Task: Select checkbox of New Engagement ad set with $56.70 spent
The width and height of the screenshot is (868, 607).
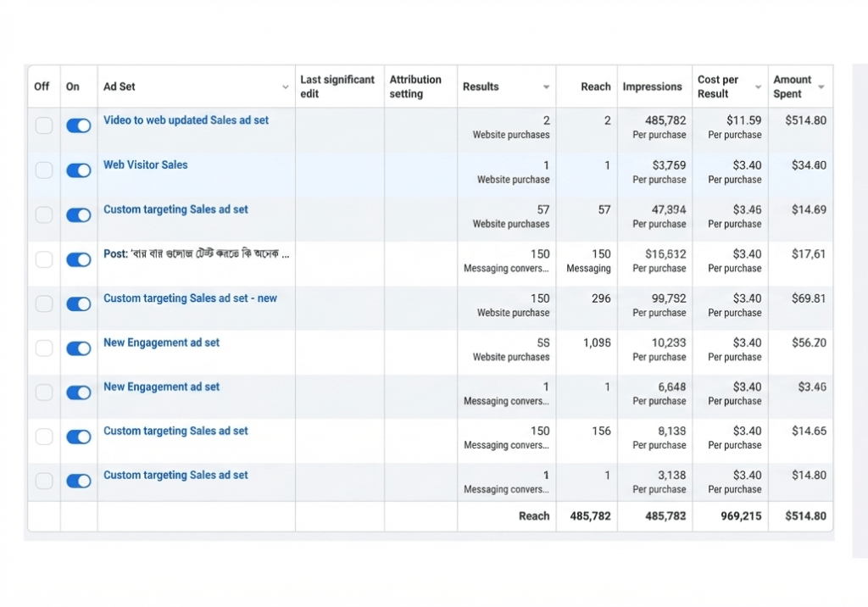Action: (x=44, y=348)
